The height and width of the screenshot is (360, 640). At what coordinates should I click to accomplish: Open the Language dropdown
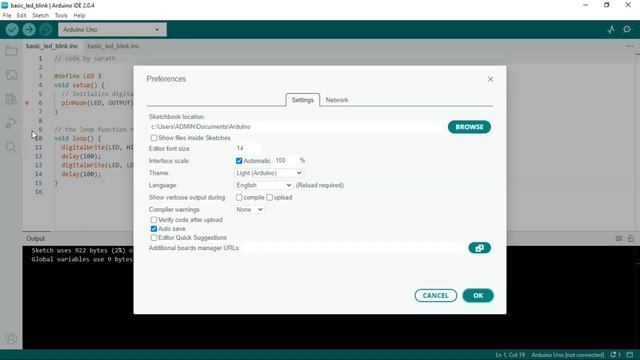pos(263,185)
